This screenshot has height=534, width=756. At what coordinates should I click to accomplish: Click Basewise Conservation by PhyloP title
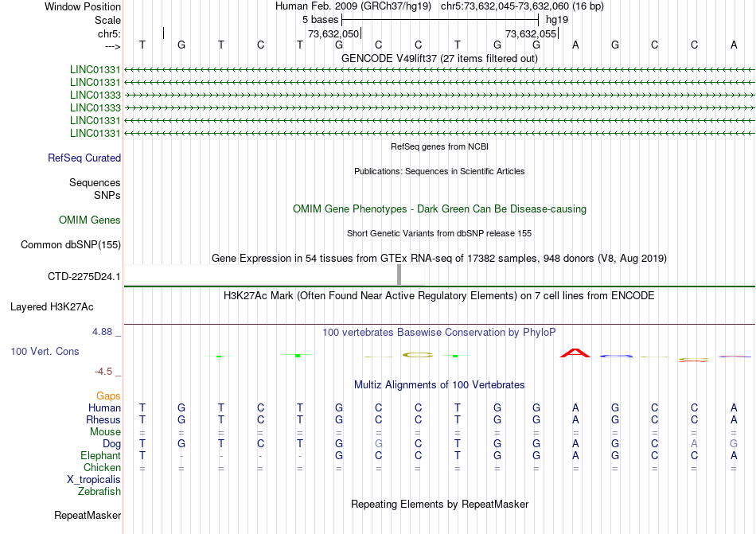pyautogui.click(x=439, y=332)
